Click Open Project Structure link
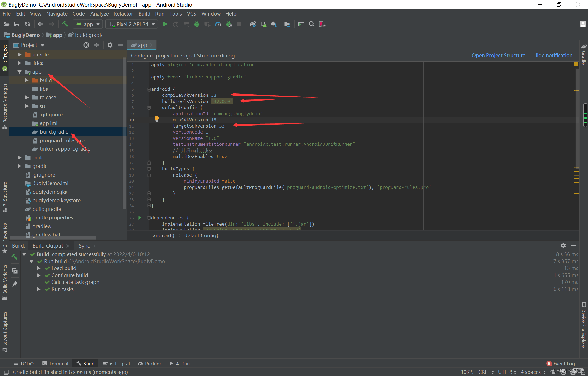 498,55
